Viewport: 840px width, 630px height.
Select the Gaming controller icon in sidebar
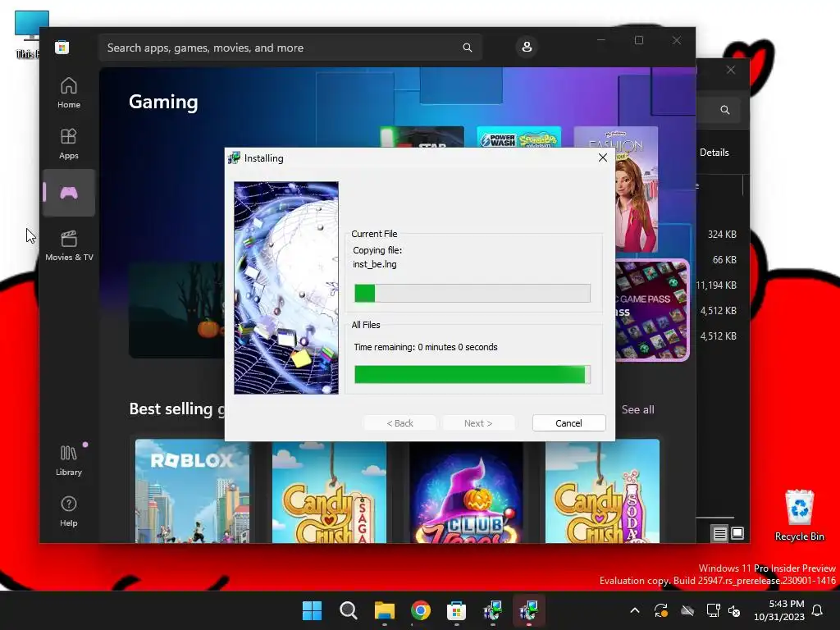pyautogui.click(x=69, y=193)
